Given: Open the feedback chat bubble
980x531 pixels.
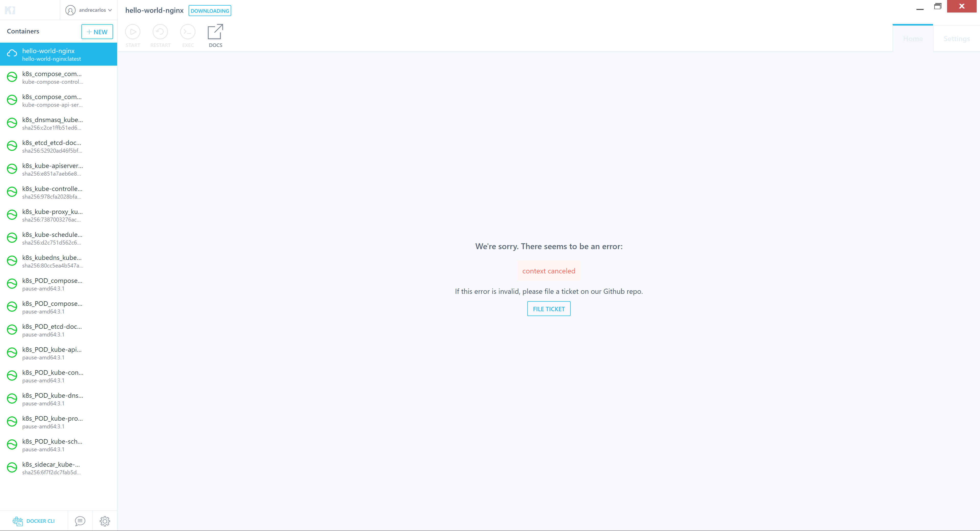Looking at the screenshot, I should click(80, 521).
